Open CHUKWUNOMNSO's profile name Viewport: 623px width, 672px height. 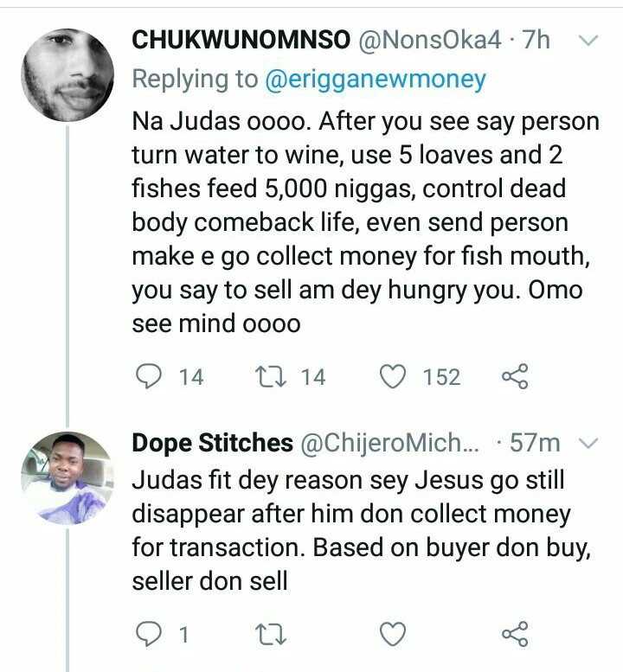241,40
